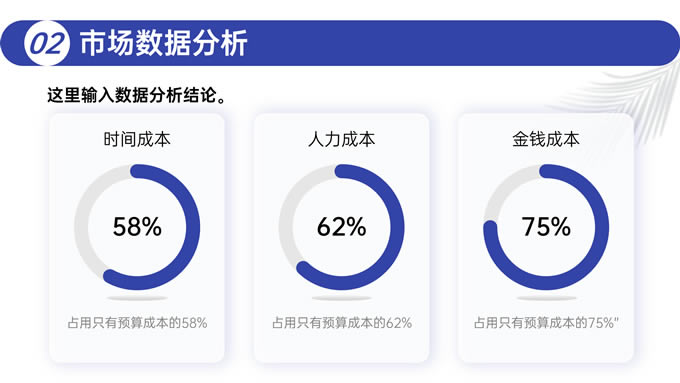This screenshot has width=680, height=383.
Task: Click the 02 number badge circle
Action: pos(46,43)
